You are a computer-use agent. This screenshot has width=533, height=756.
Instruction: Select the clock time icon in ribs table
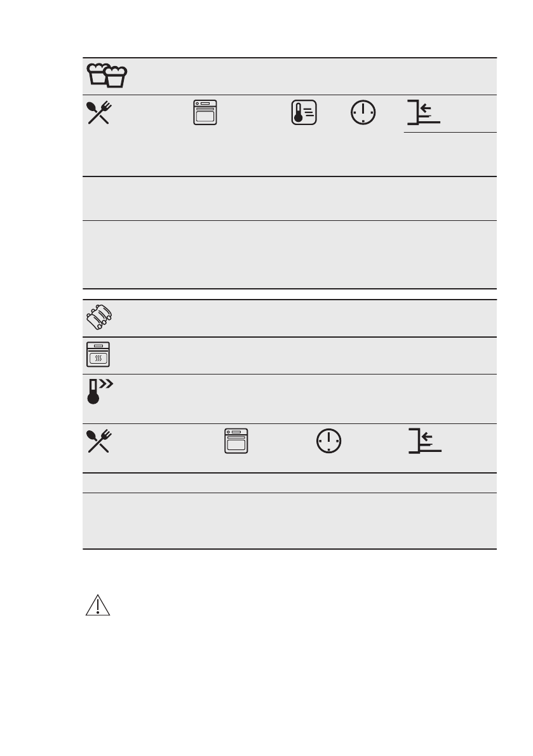pyautogui.click(x=329, y=441)
